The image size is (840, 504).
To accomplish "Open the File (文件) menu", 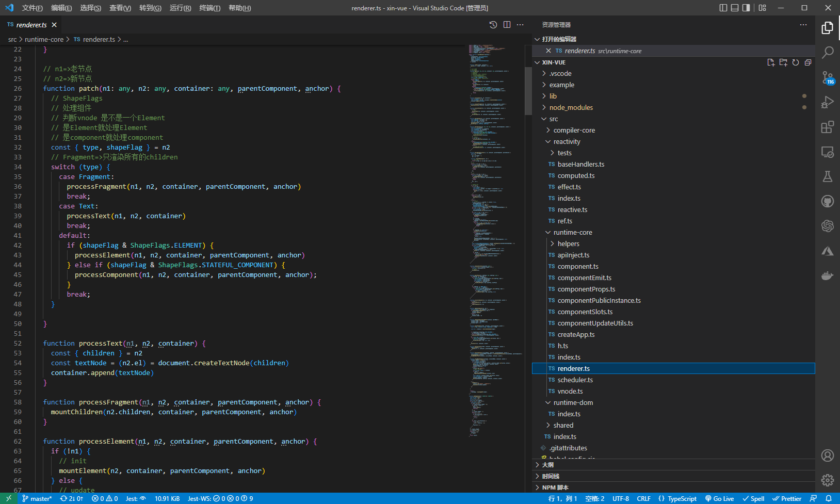I will click(32, 8).
